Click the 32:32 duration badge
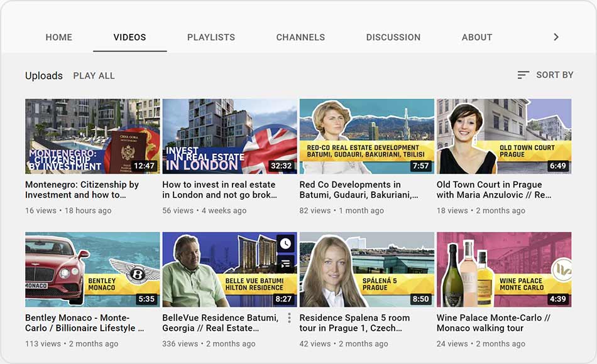The image size is (597, 364). click(x=282, y=166)
